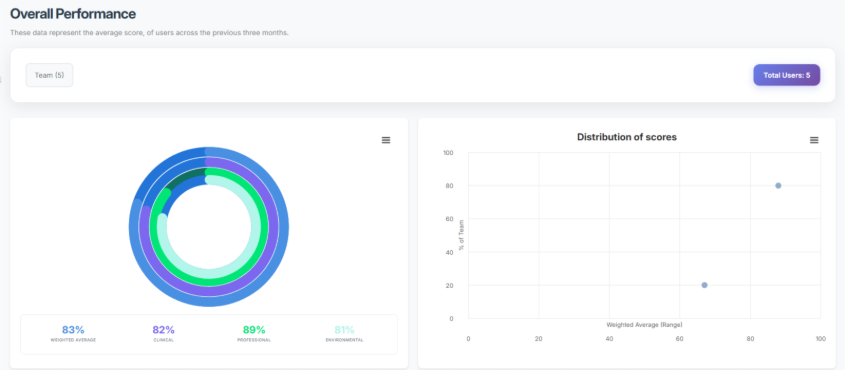
Task: Click the 81% environmental score value
Action: tap(344, 330)
